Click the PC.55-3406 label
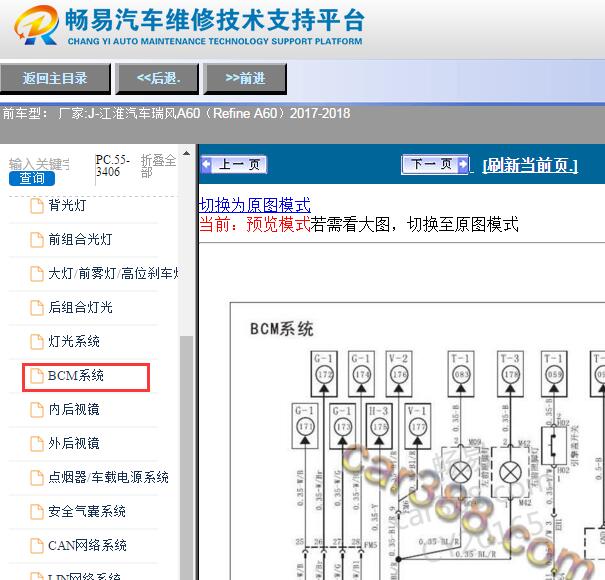The image size is (605, 580). pos(112,166)
